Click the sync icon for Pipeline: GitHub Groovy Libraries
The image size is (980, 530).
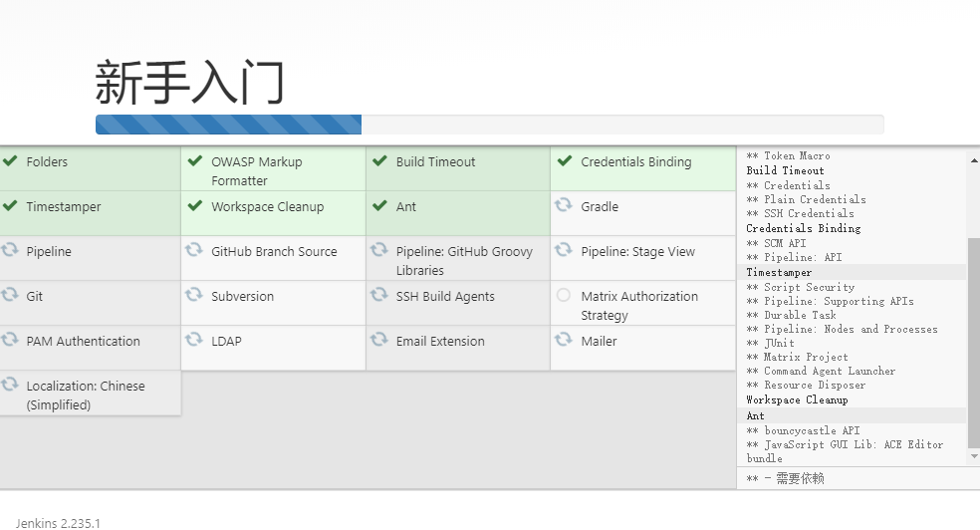coord(378,250)
